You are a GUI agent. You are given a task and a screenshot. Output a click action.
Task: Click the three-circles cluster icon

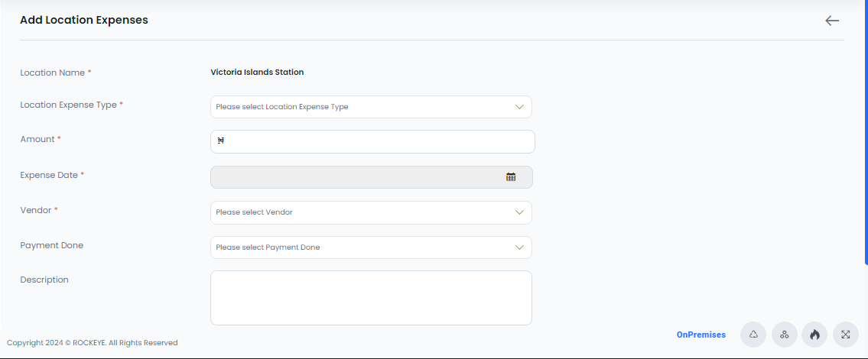pos(785,335)
